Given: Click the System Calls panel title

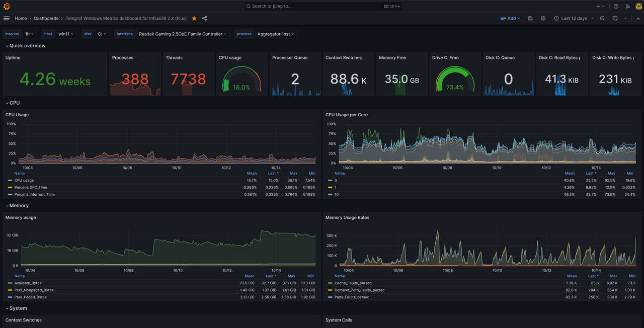Looking at the screenshot, I should tap(339, 320).
